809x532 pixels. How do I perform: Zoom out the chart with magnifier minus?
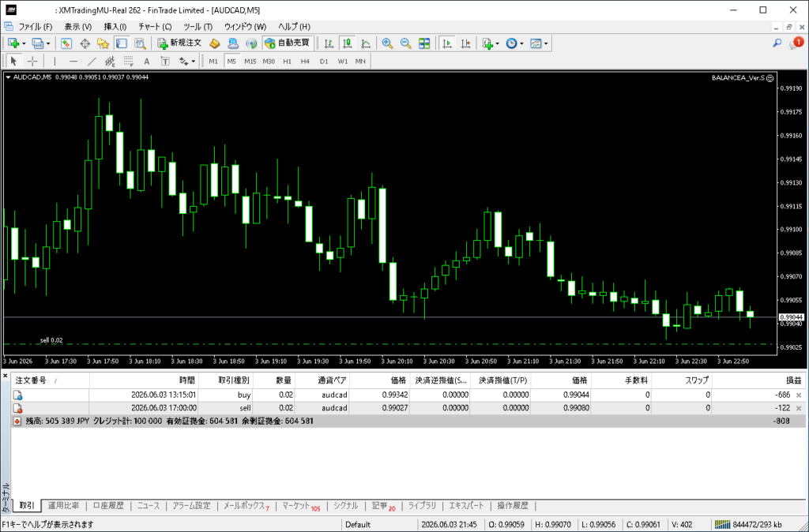click(x=405, y=44)
